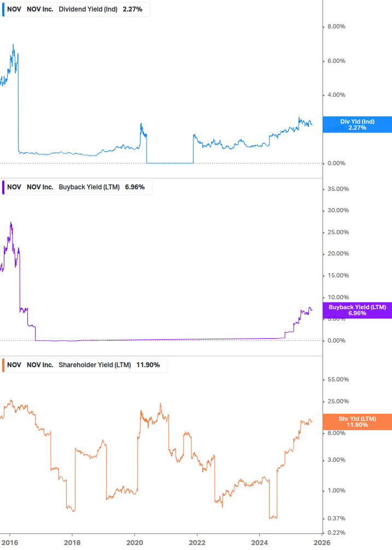Click the blue Div Yld (Ind) 2.27% value tag
Viewport: 392px width, 550px height.
tap(358, 125)
